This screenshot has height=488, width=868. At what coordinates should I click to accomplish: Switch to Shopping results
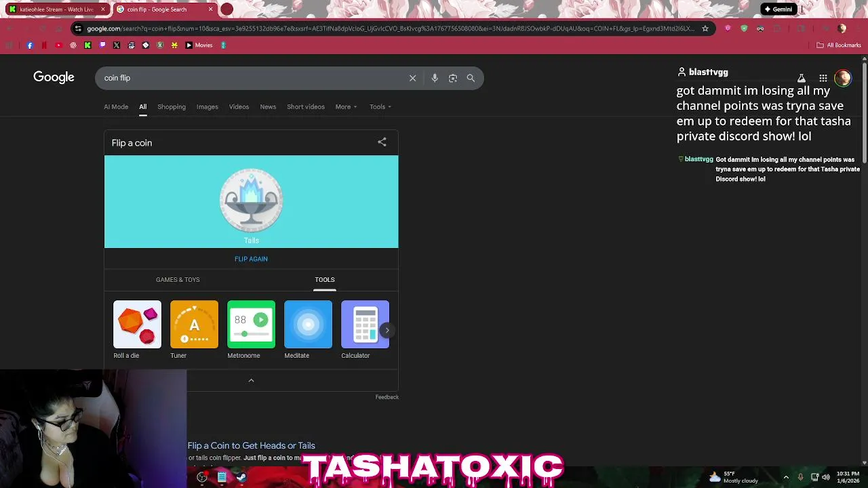pos(172,107)
